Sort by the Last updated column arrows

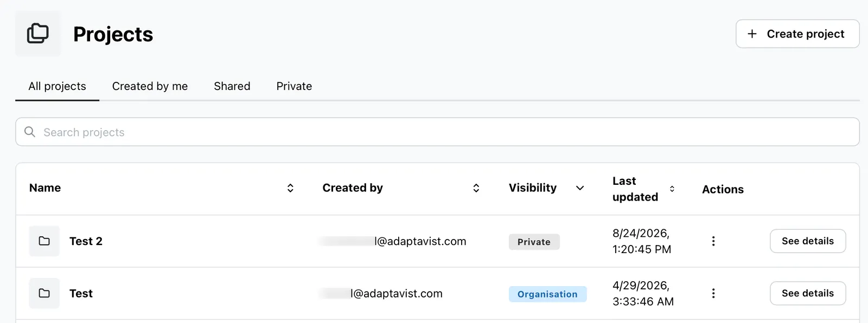coord(672,189)
